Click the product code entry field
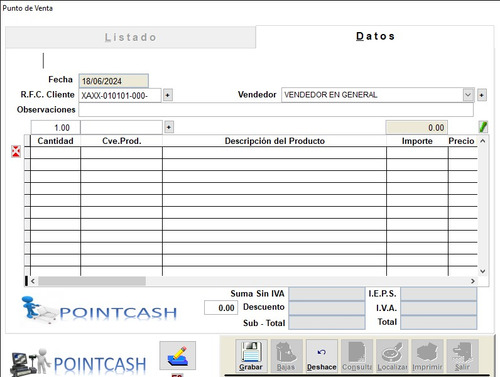The height and width of the screenshot is (377, 500). coord(121,127)
